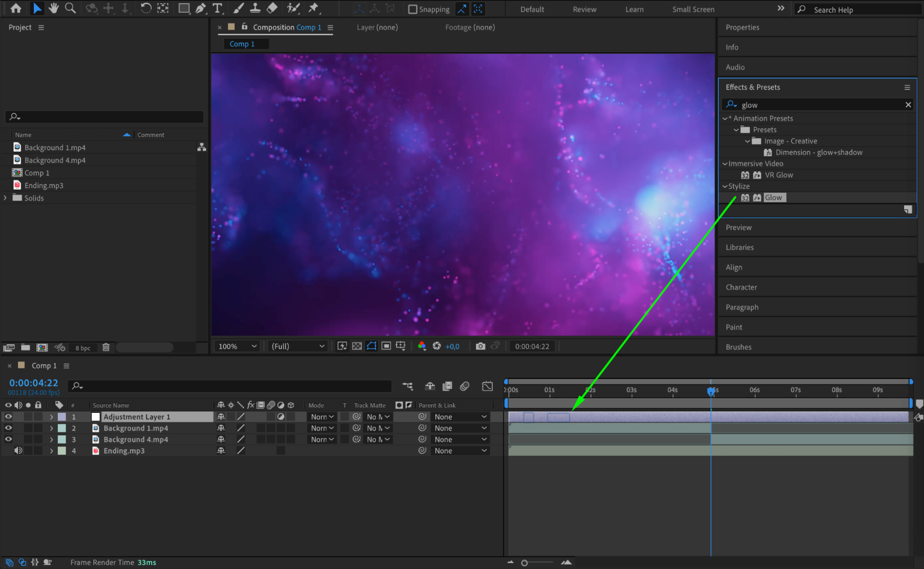This screenshot has height=569, width=924.
Task: Click the snapshot camera icon
Action: (x=480, y=346)
